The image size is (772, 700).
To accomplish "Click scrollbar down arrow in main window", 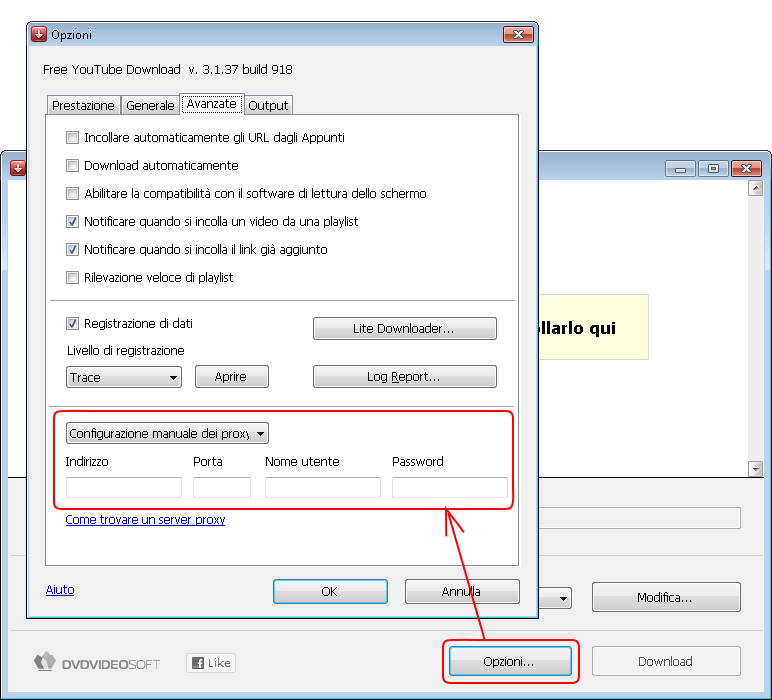I will 755,469.
